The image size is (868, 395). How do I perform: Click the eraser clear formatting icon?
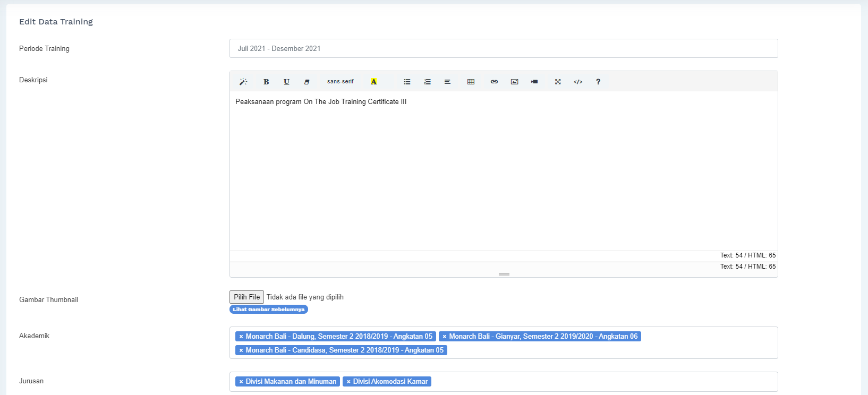click(x=307, y=82)
